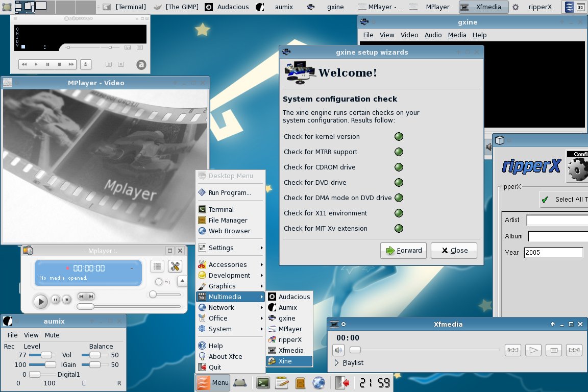Screen dimensions: 588x392
Task: Expand the Network submenu
Action: click(x=230, y=308)
